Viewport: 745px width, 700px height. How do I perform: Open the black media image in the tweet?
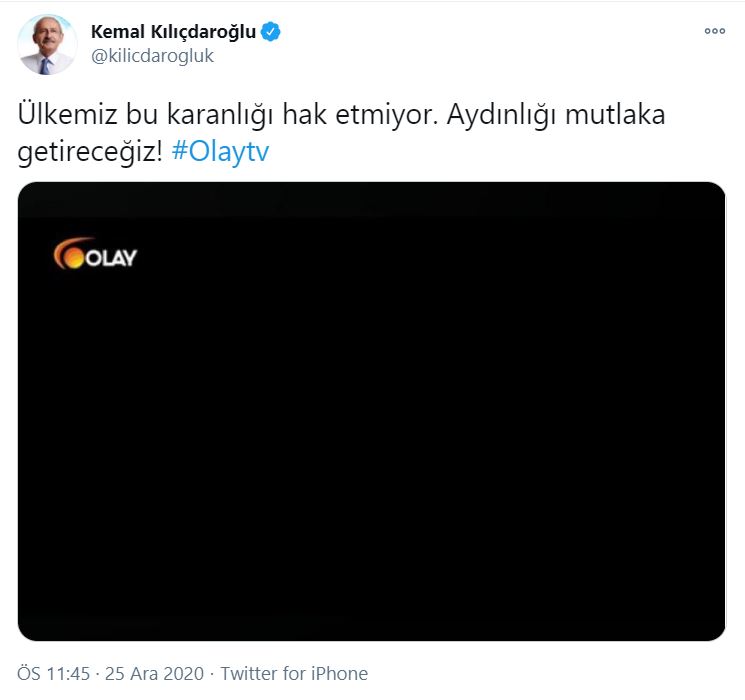(372, 411)
